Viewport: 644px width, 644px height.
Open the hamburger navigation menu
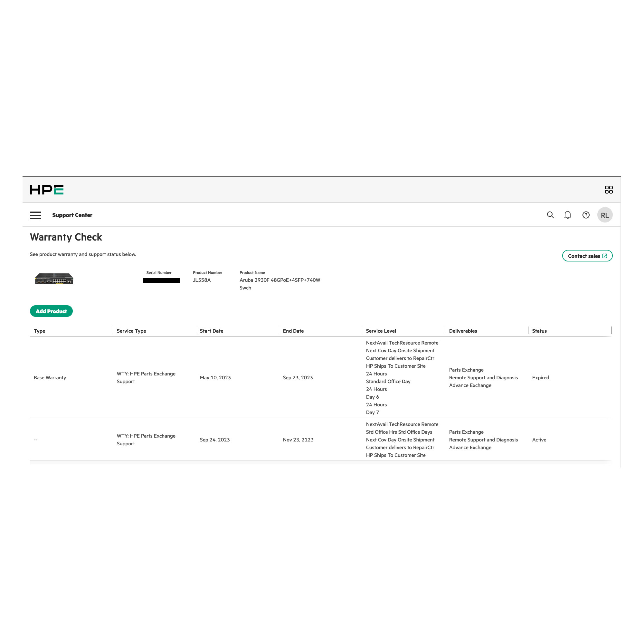click(35, 215)
